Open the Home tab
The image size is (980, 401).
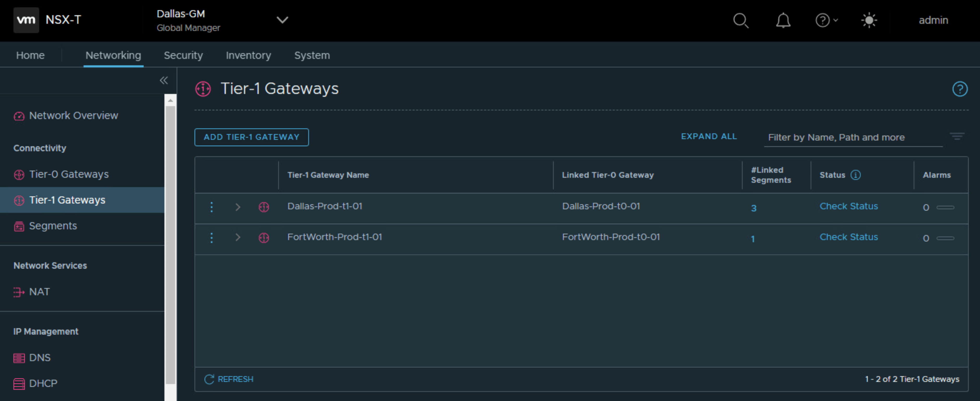(x=30, y=55)
